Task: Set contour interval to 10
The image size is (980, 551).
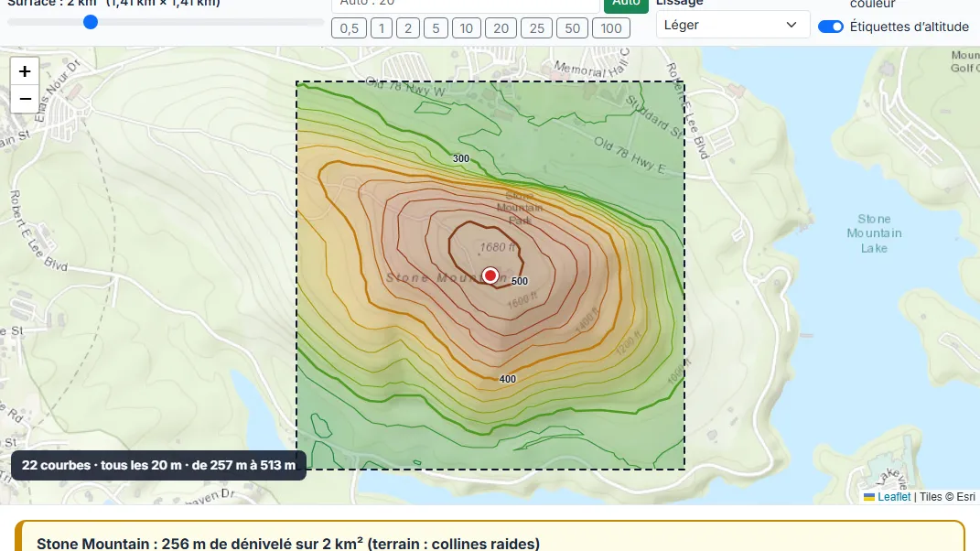Action: pos(467,28)
